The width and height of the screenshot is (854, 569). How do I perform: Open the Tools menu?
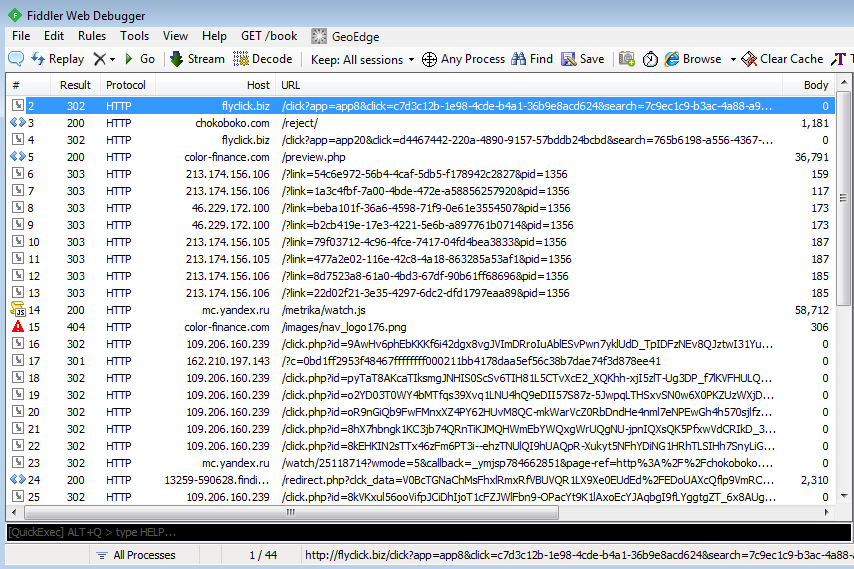tap(134, 36)
